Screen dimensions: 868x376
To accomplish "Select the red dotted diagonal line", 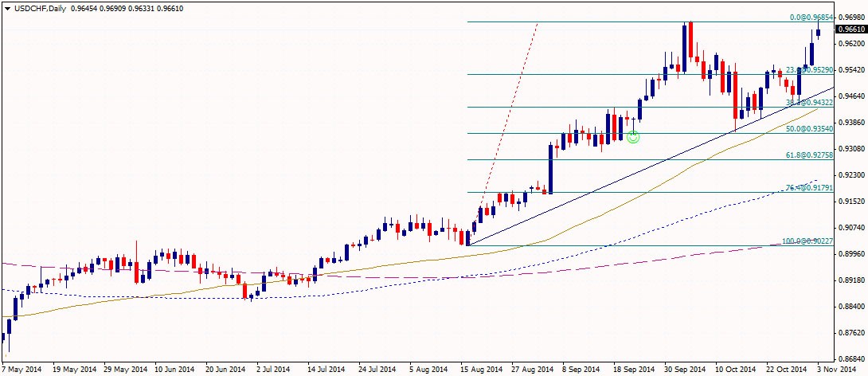I will (x=510, y=104).
